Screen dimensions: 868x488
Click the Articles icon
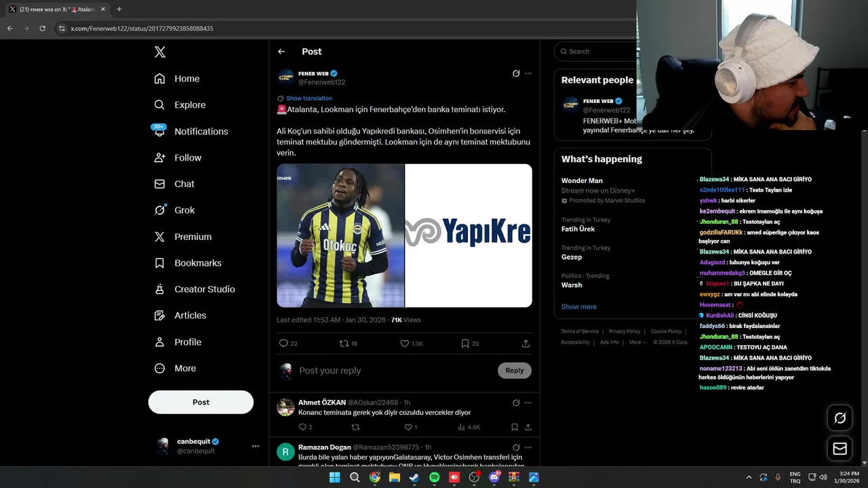pyautogui.click(x=159, y=315)
